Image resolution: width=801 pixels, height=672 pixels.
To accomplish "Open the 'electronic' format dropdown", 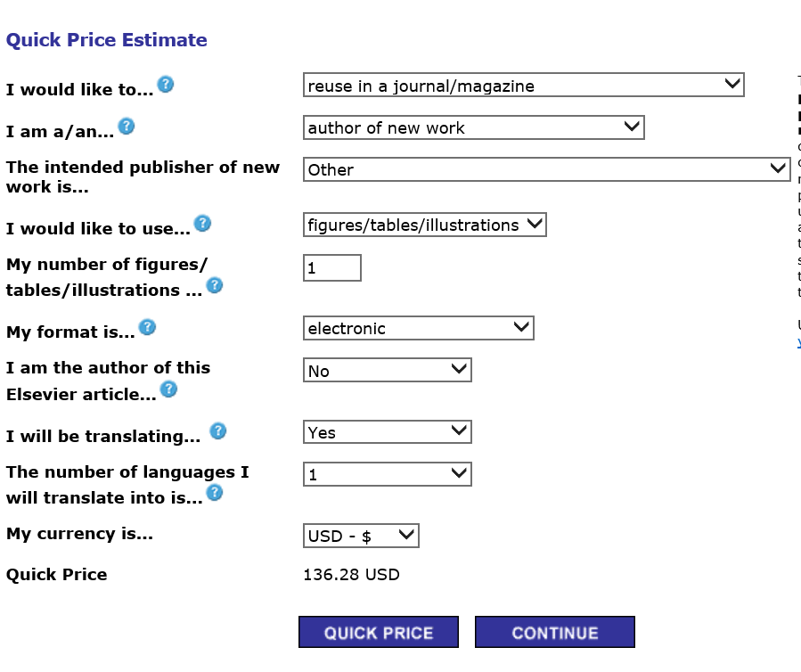I will pos(418,328).
